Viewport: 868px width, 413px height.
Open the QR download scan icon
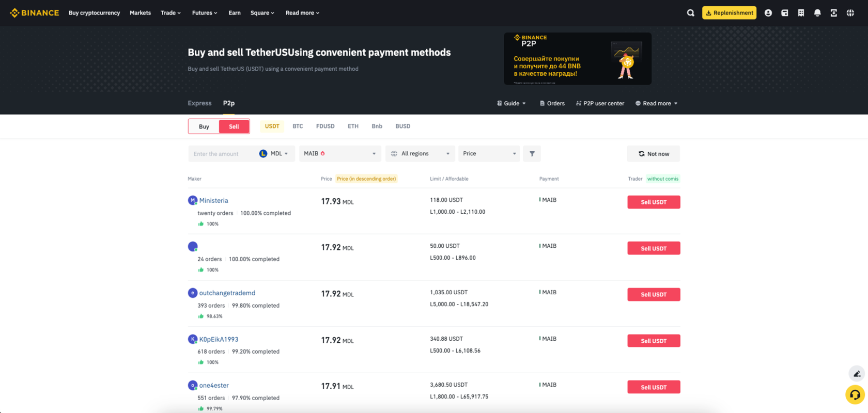[834, 13]
